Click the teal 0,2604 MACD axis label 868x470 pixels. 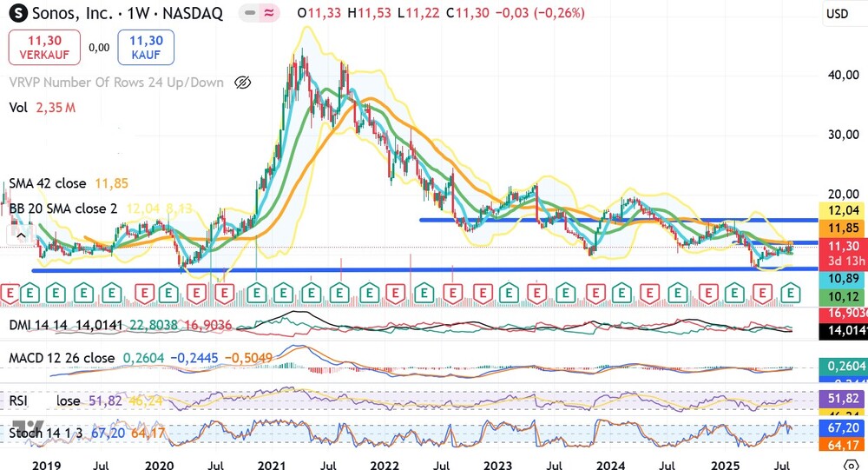843,367
